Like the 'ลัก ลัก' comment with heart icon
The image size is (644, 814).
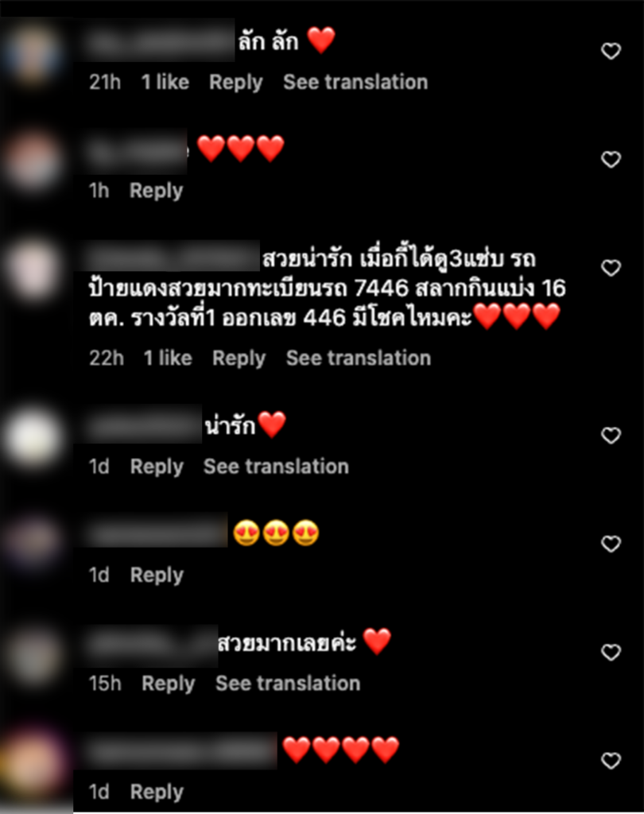(x=611, y=52)
